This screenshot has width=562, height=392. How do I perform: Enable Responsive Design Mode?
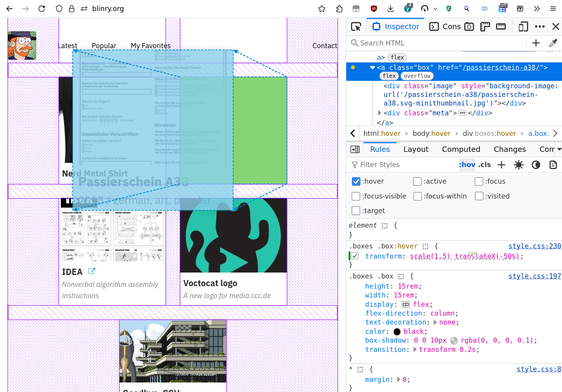point(523,26)
